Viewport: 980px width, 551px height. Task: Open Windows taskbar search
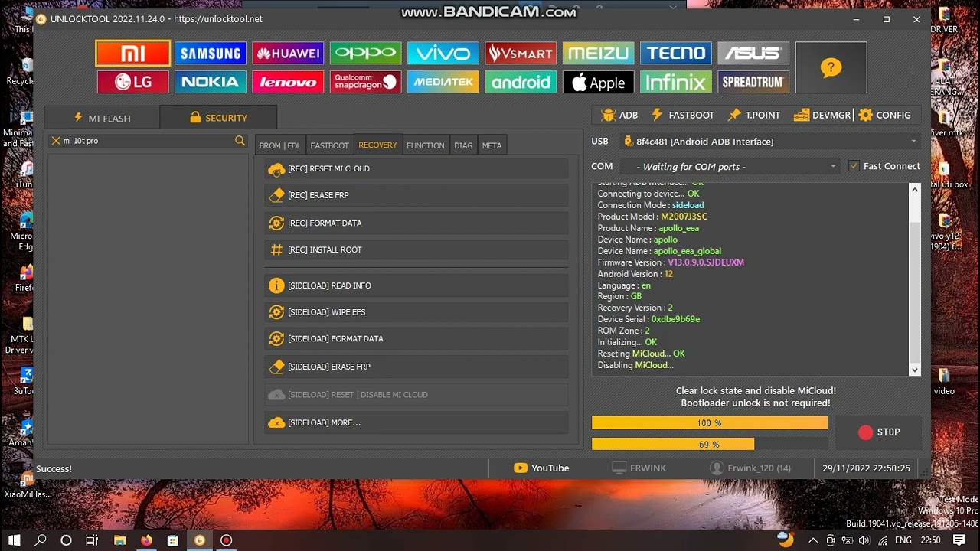[x=41, y=540]
